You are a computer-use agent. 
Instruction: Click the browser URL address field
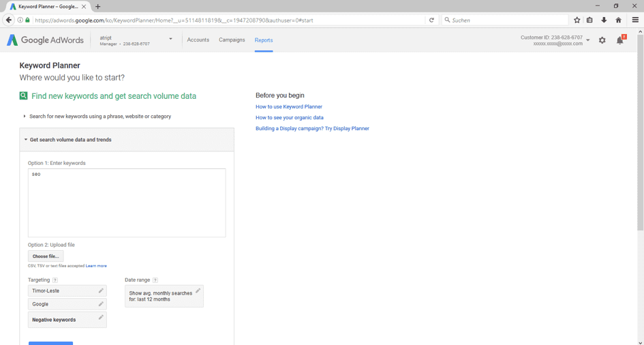[228, 20]
